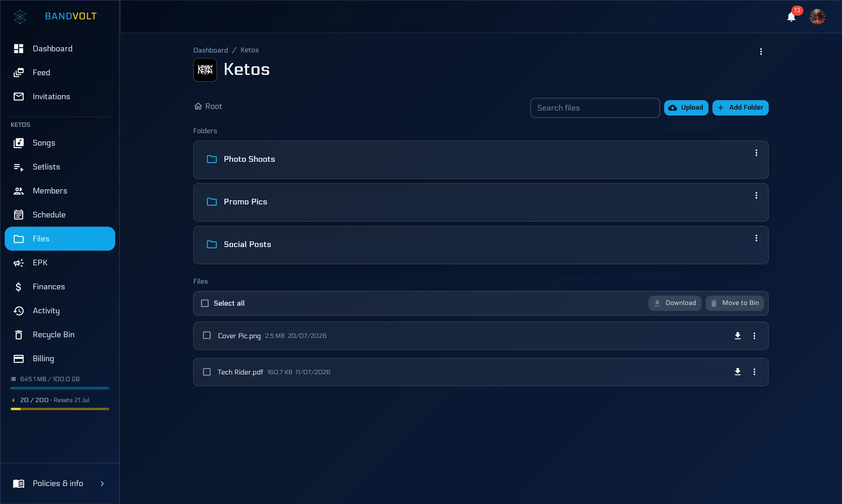
Task: Open Cover Pic.png options menu
Action: pos(754,336)
